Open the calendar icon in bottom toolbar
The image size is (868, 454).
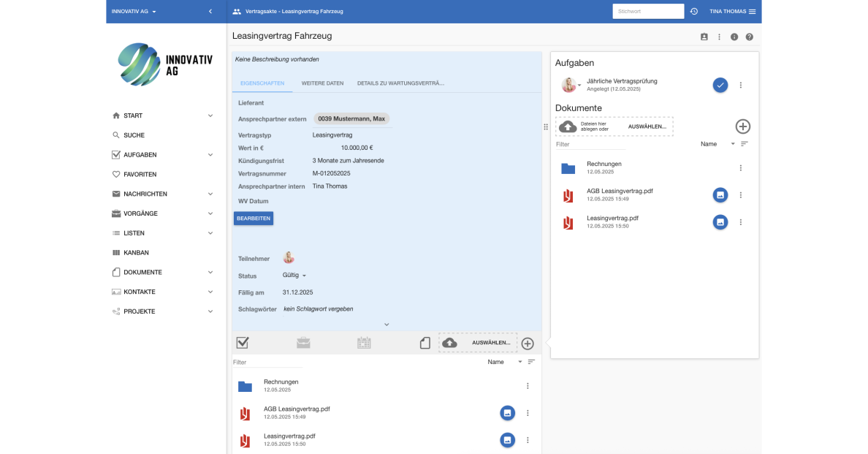pyautogui.click(x=364, y=343)
